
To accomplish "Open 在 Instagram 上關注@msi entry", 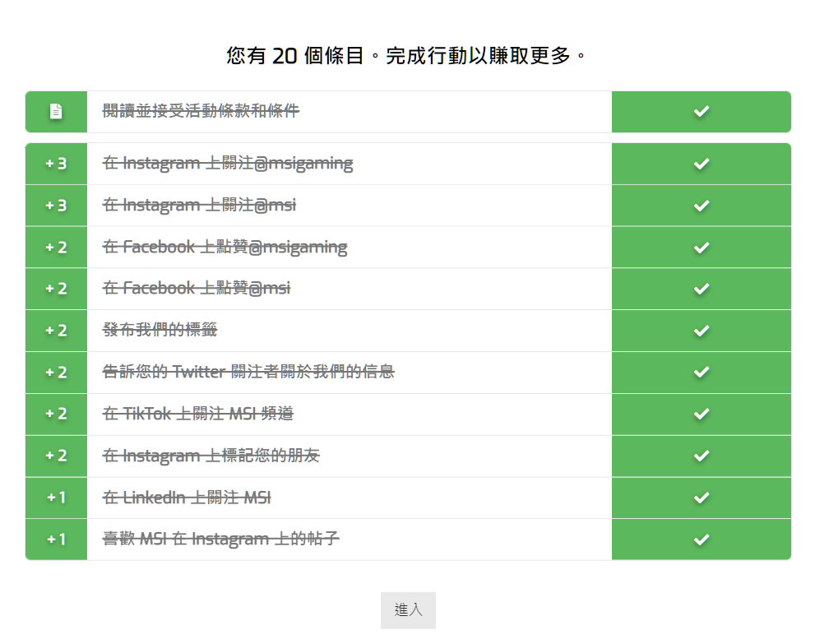I will tap(199, 205).
